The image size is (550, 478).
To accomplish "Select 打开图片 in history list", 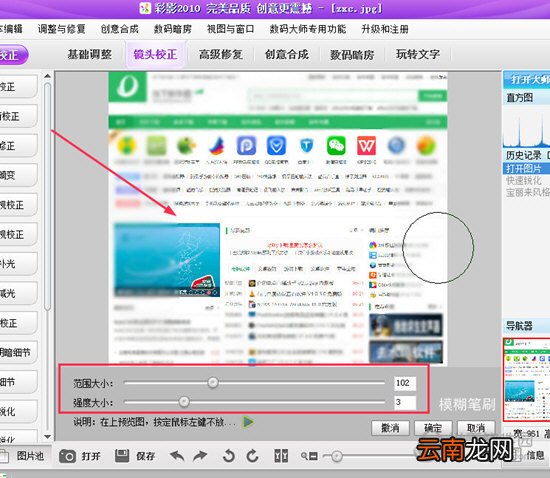I will point(526,168).
